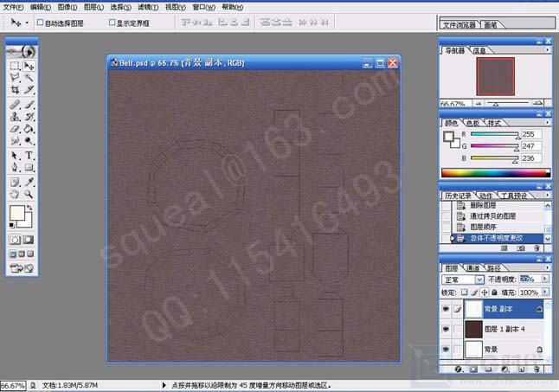The height and width of the screenshot is (392, 559).
Task: Select the Move tool in toolbox
Action: 29,66
